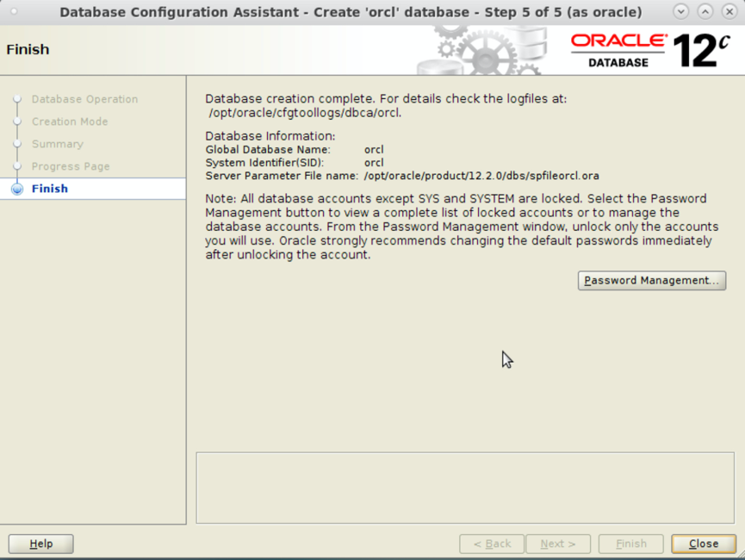This screenshot has width=745, height=560.
Task: Click the Global Database Name value orcl
Action: [374, 150]
